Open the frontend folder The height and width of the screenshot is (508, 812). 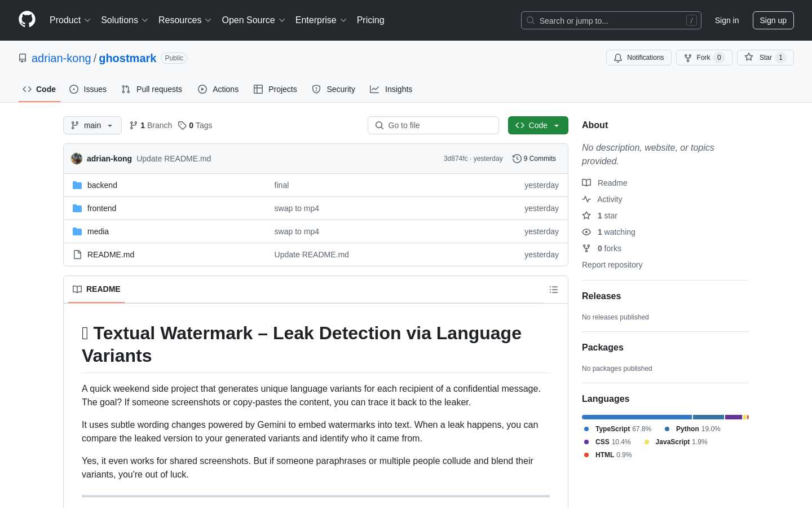coord(101,208)
